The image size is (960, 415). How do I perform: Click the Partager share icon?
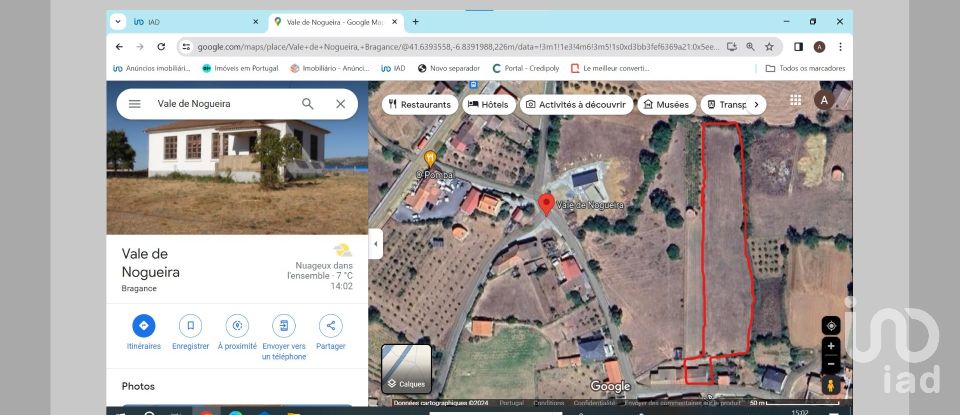point(331,326)
